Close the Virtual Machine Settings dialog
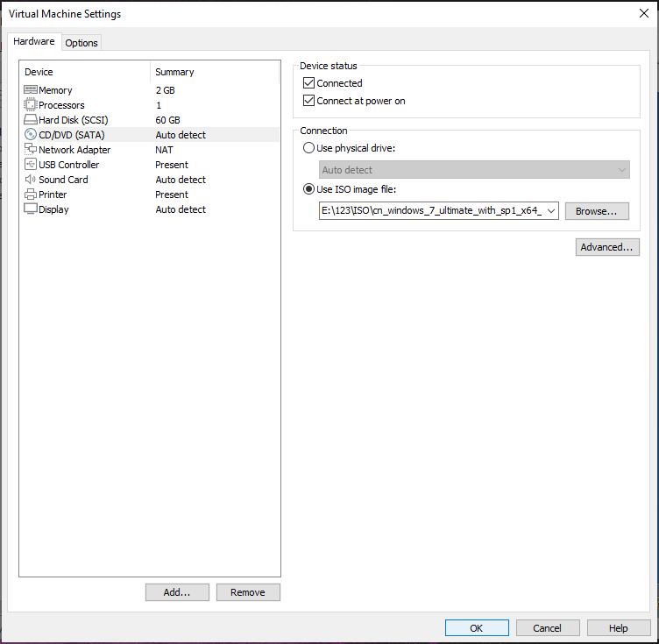This screenshot has width=659, height=644. 644,13
